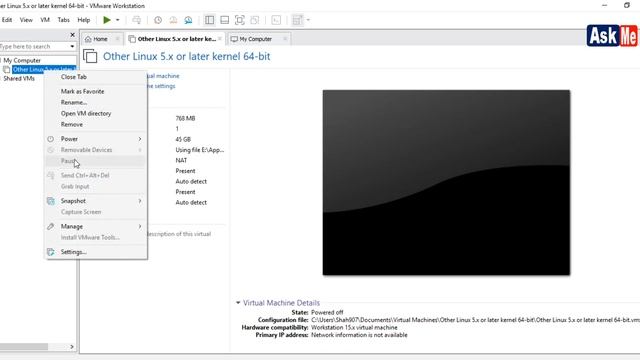
Task: Collapse the Virtual Machine Details section
Action: point(238,303)
